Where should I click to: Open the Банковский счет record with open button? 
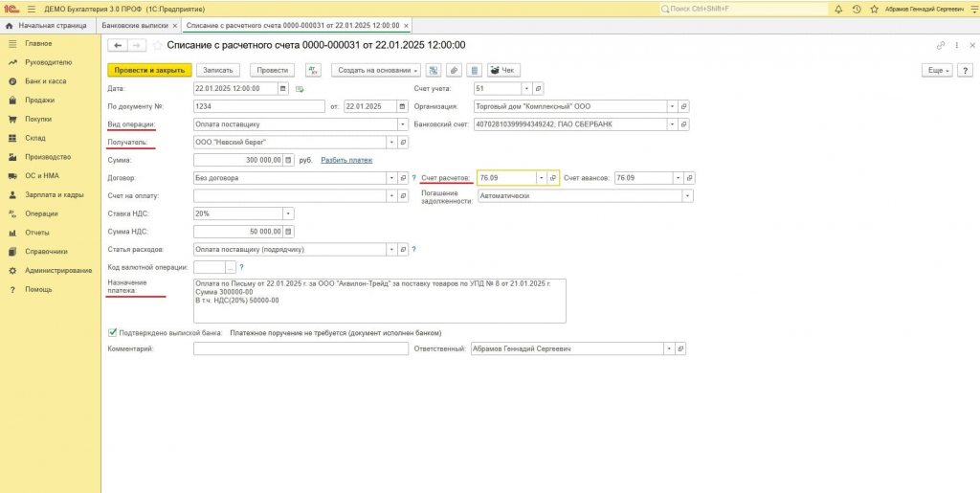(683, 124)
